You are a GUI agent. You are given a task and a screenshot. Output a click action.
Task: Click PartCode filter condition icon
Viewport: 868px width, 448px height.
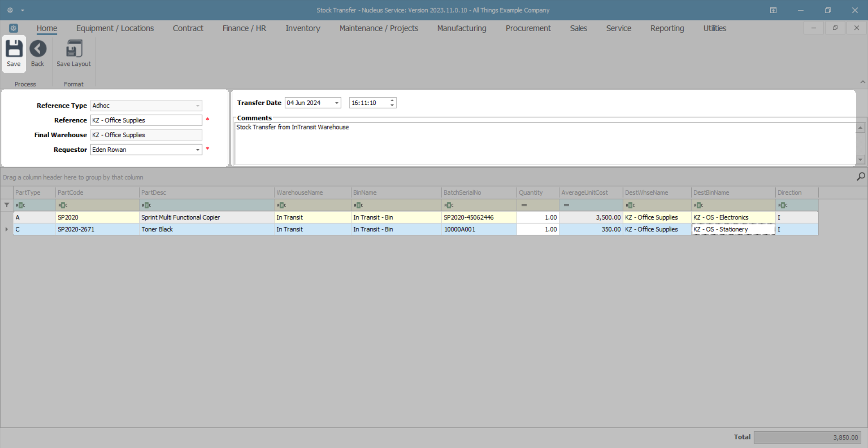(x=63, y=205)
